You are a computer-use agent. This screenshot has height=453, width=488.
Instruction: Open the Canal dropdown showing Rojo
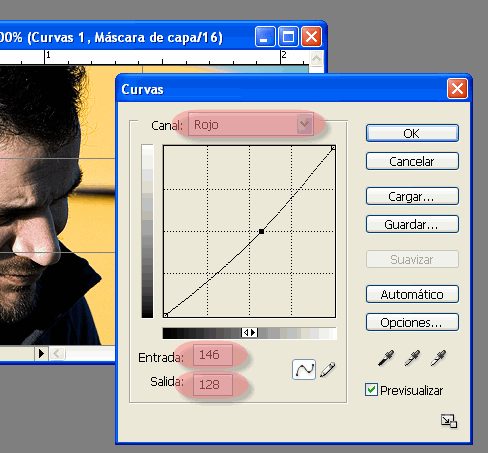click(251, 124)
